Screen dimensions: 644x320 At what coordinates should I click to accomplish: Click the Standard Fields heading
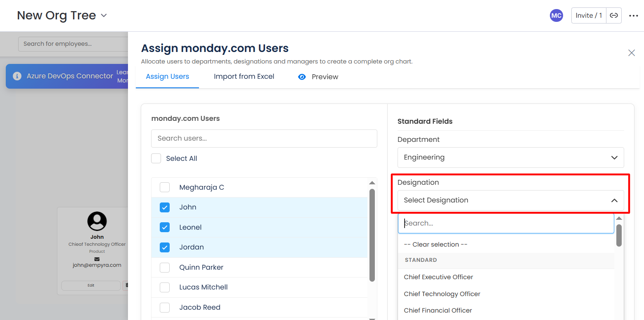[x=425, y=121]
